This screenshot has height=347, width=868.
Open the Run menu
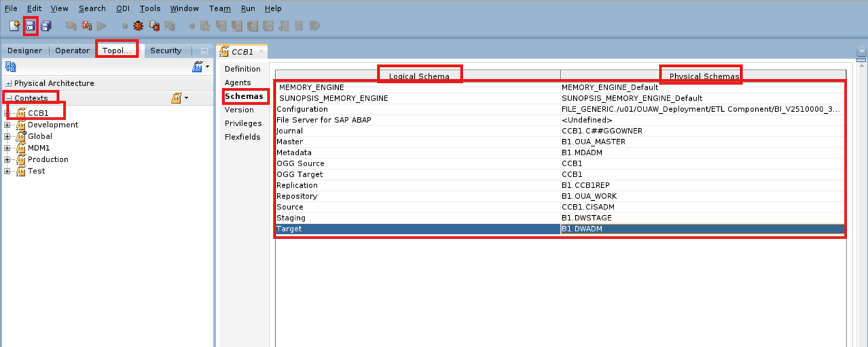pos(247,8)
